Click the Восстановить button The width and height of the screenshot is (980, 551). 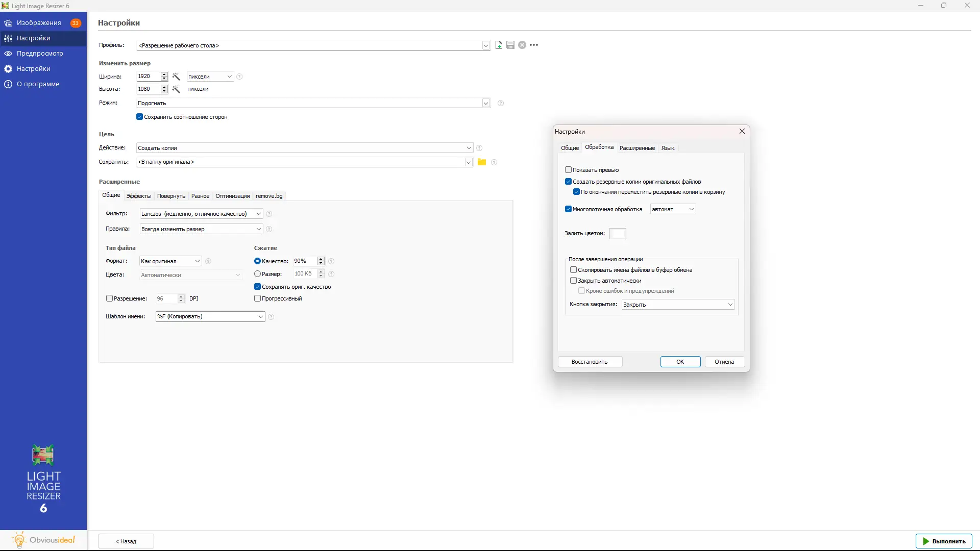pyautogui.click(x=590, y=362)
